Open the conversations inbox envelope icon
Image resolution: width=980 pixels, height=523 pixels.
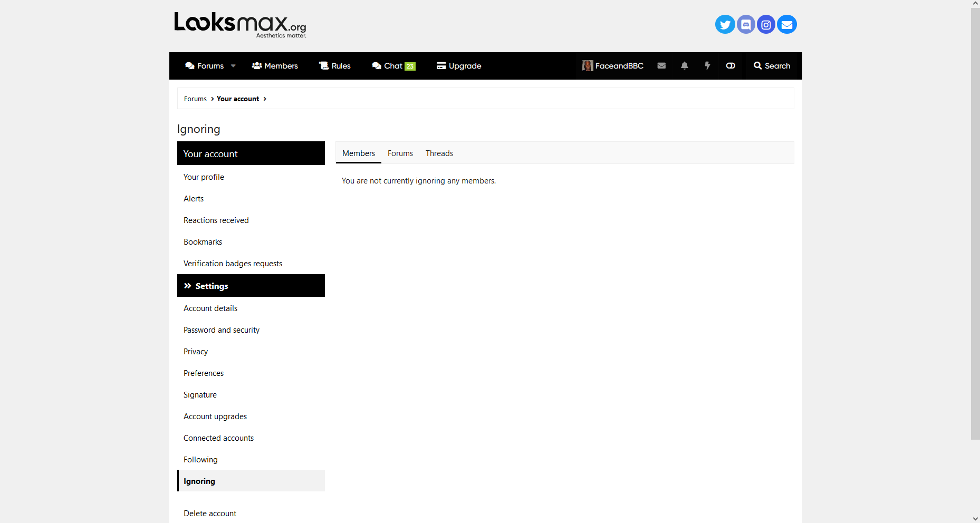(661, 66)
